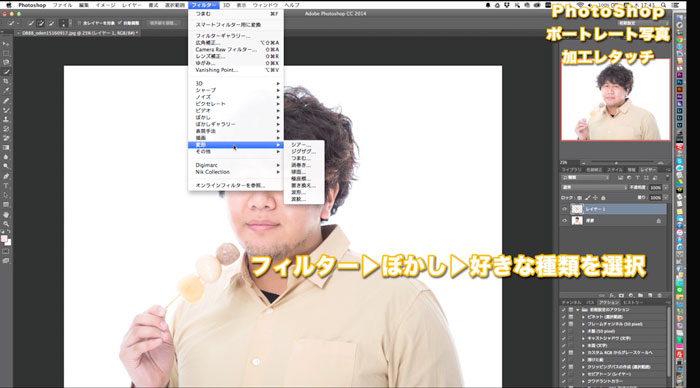Click the create new group folder icon
Screen dimensions: 700x388
[641, 295]
